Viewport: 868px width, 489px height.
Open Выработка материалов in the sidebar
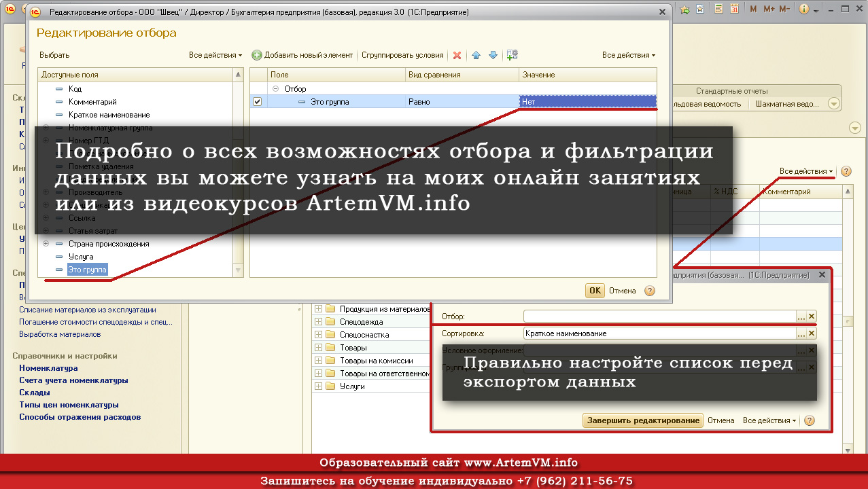click(x=60, y=334)
